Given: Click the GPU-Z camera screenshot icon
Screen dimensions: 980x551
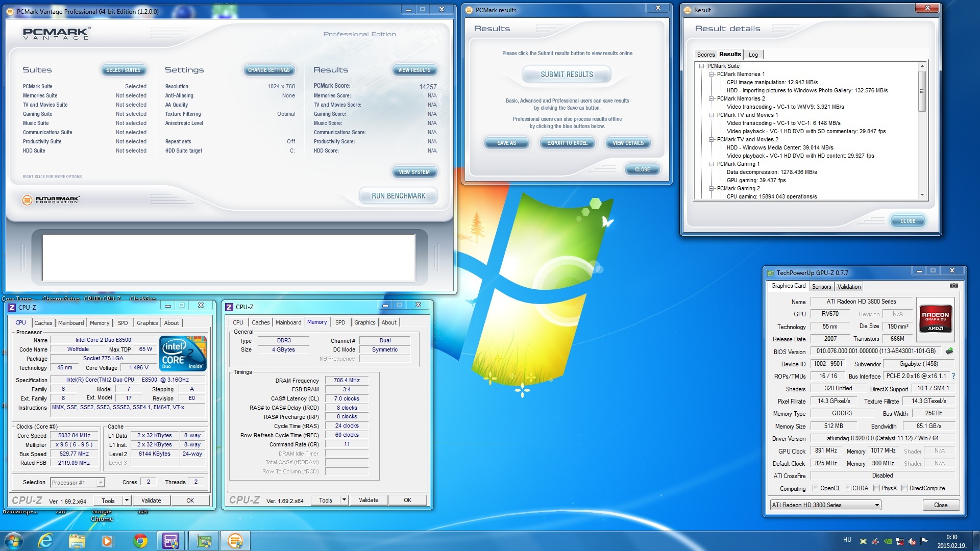Looking at the screenshot, I should point(953,286).
